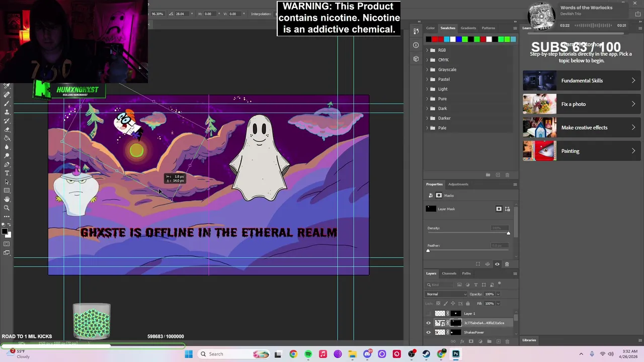Select the Clone Stamp tool

point(7,112)
